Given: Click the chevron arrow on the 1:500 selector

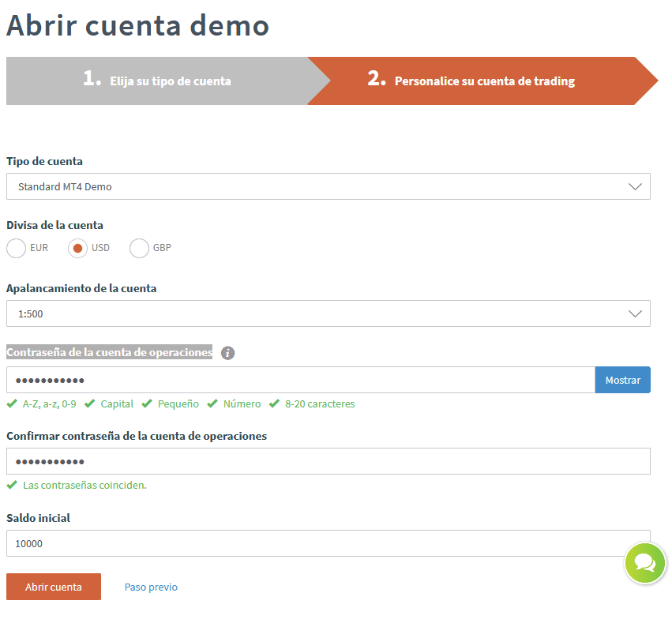Looking at the screenshot, I should [x=635, y=313].
